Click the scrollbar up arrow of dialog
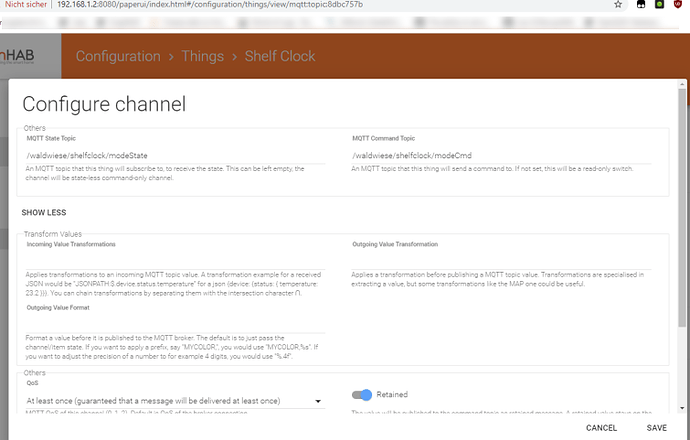 682,84
